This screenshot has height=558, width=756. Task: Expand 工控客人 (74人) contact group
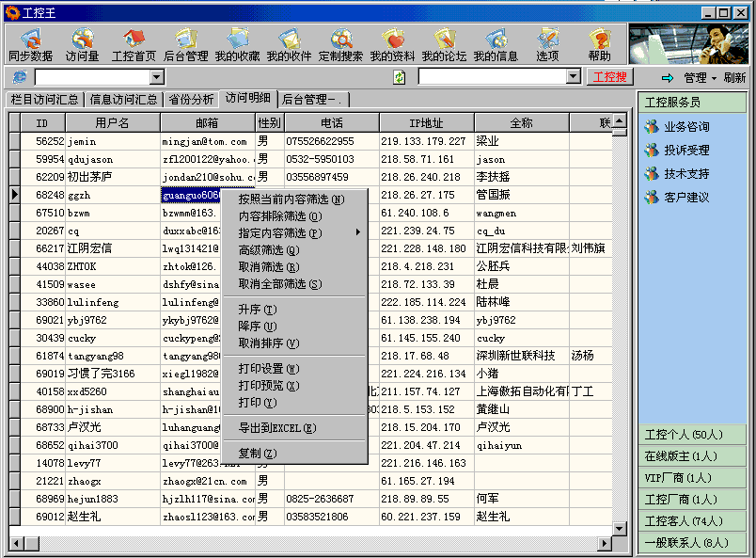[684, 520]
